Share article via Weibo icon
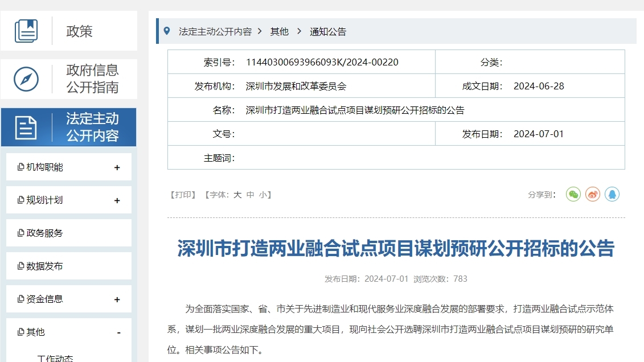 click(593, 195)
